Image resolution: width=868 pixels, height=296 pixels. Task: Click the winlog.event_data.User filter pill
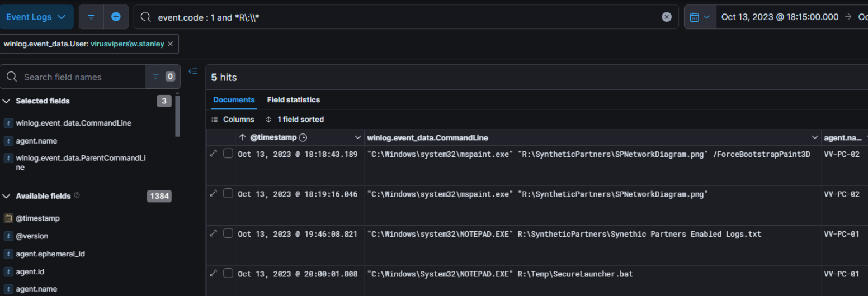[84, 44]
